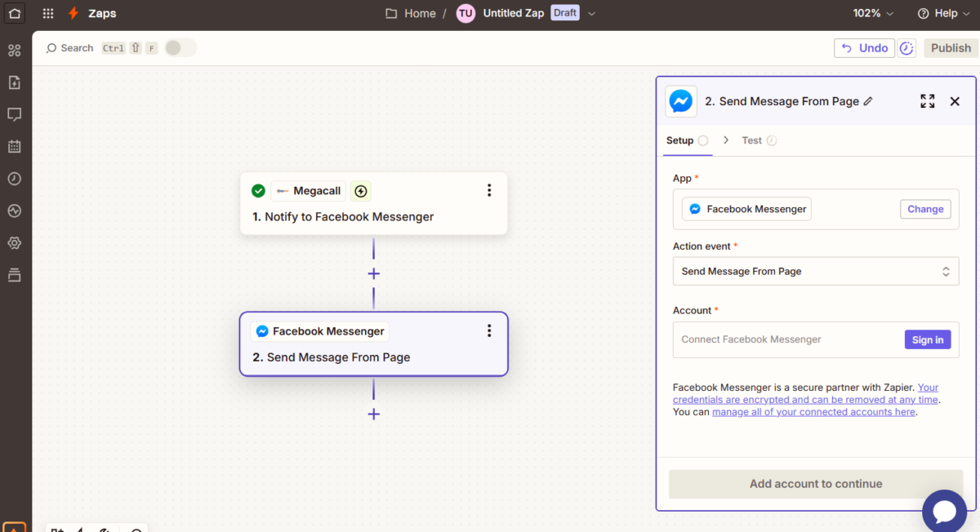Click the Change app button
This screenshot has height=532, width=980.
click(924, 209)
